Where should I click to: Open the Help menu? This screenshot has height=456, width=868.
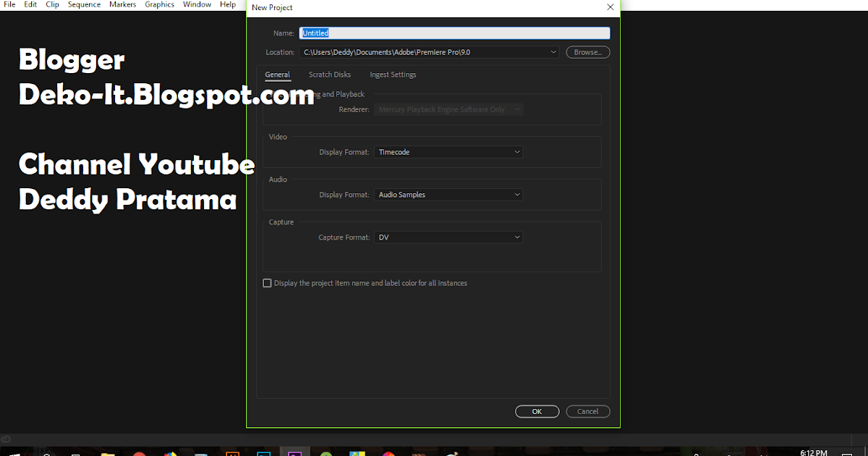click(228, 4)
